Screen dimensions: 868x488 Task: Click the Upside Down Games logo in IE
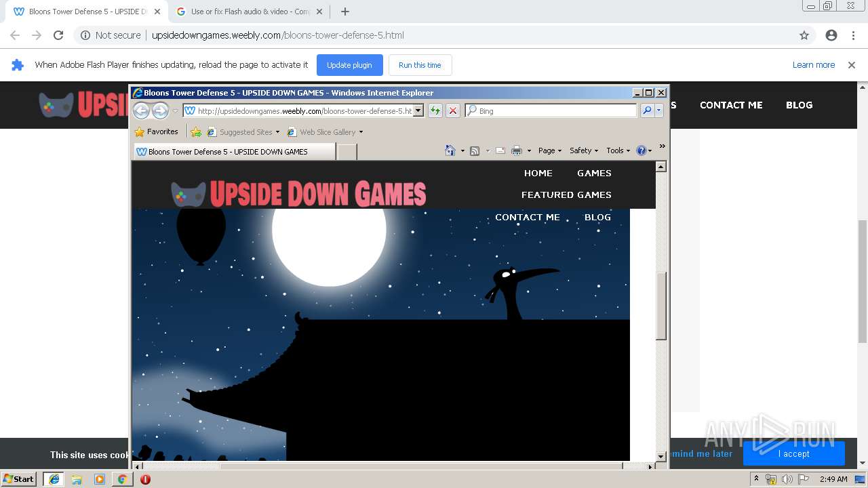pyautogui.click(x=298, y=194)
